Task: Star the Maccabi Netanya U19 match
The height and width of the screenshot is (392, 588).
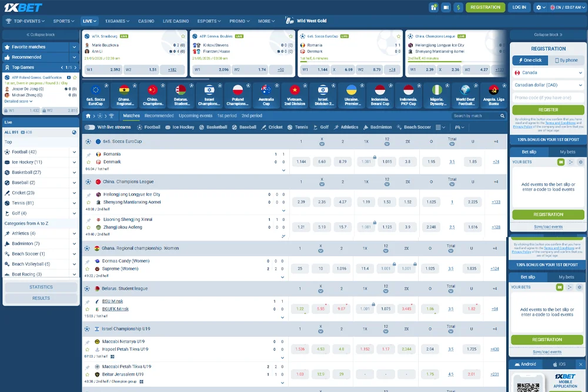Action: coord(88,349)
